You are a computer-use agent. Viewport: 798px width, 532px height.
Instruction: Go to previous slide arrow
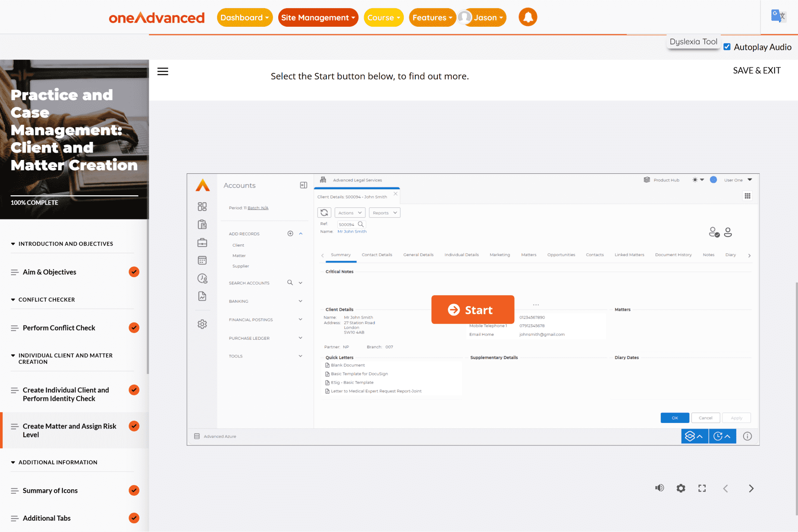(726, 488)
